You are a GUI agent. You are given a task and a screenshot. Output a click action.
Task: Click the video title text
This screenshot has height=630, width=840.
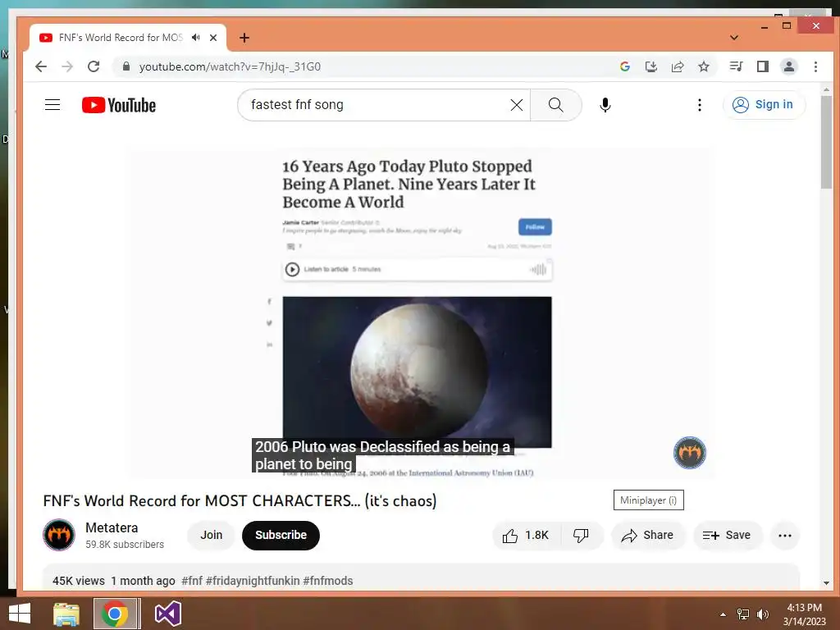tap(240, 500)
